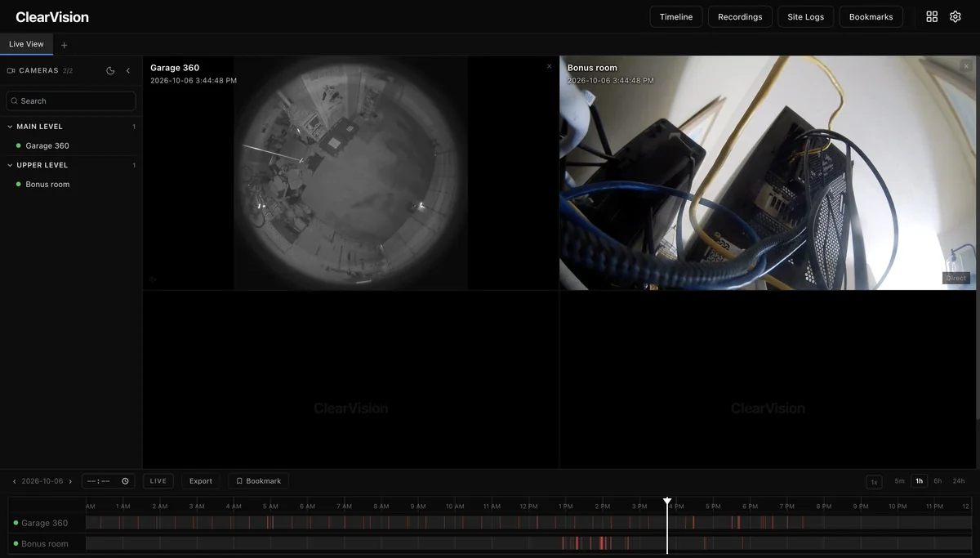Click the bookmark icon in Bookmark button
This screenshot has width=980, height=558.
pyautogui.click(x=239, y=481)
